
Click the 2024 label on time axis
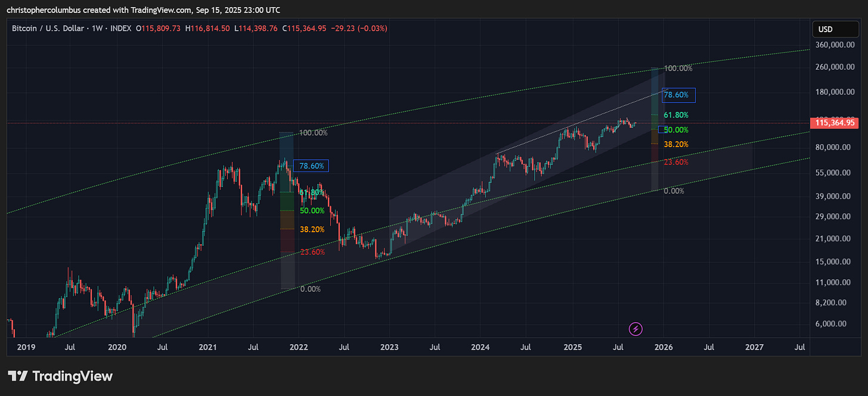point(480,347)
